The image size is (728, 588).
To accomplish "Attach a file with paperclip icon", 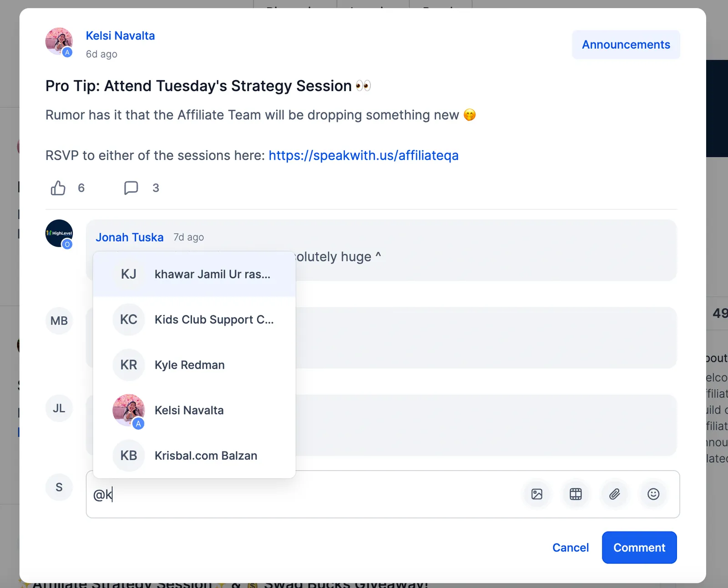I will [615, 494].
